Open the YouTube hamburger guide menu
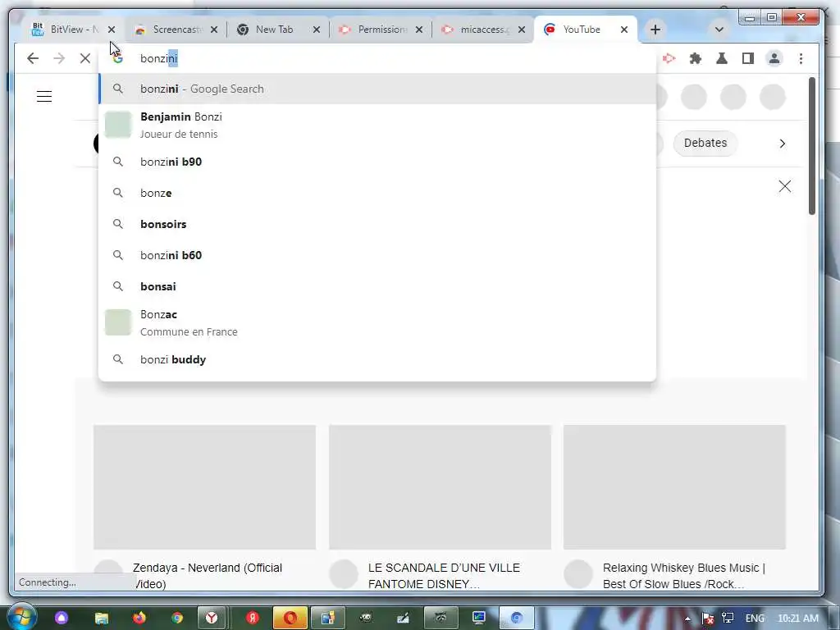The height and width of the screenshot is (630, 840). pyautogui.click(x=44, y=97)
